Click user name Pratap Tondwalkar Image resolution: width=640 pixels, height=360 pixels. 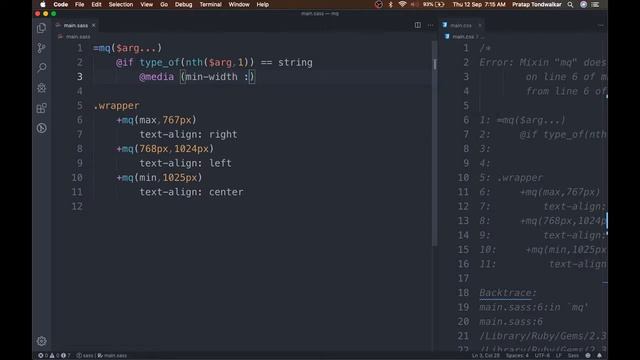pyautogui.click(x=537, y=4)
